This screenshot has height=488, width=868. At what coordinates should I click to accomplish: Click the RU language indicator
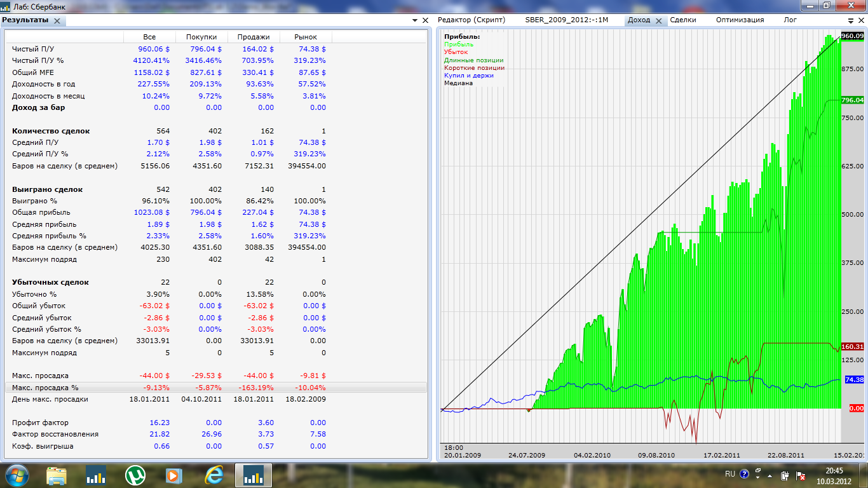click(730, 474)
